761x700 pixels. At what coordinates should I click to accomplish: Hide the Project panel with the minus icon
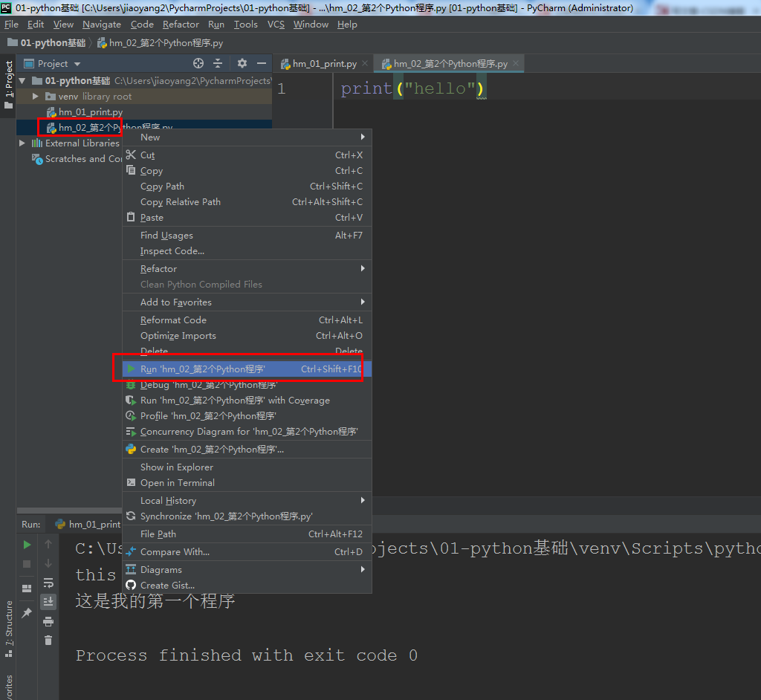(x=261, y=64)
